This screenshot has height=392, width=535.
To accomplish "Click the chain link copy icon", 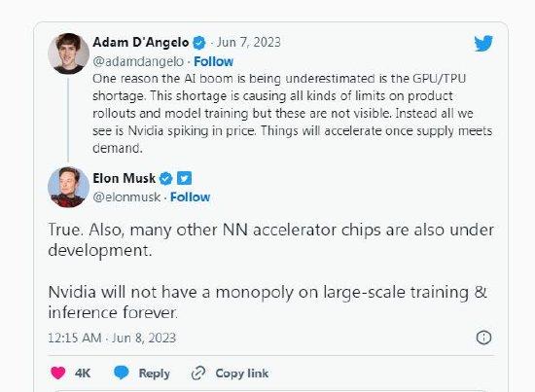I will (198, 374).
